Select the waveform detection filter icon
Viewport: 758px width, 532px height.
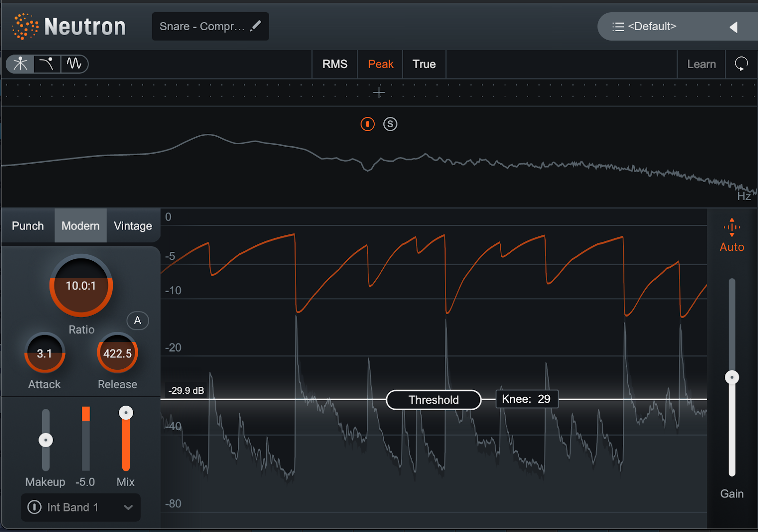click(74, 64)
